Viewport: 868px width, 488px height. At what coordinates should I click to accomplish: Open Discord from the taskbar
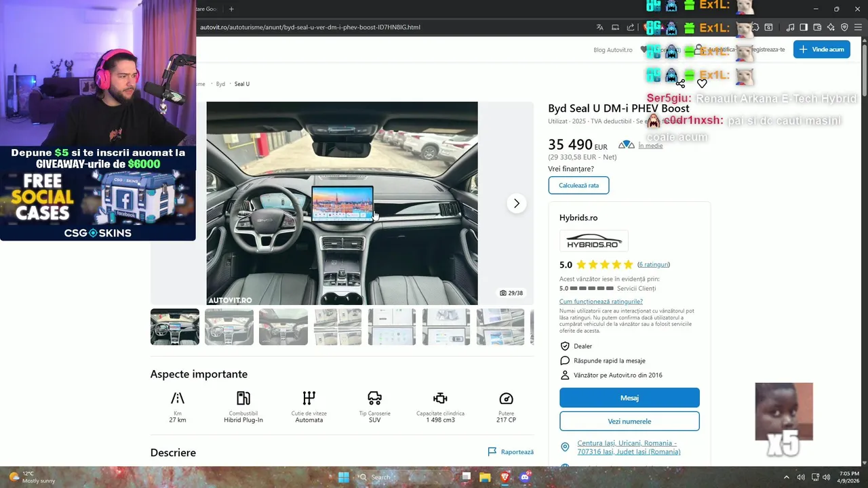coord(524,477)
